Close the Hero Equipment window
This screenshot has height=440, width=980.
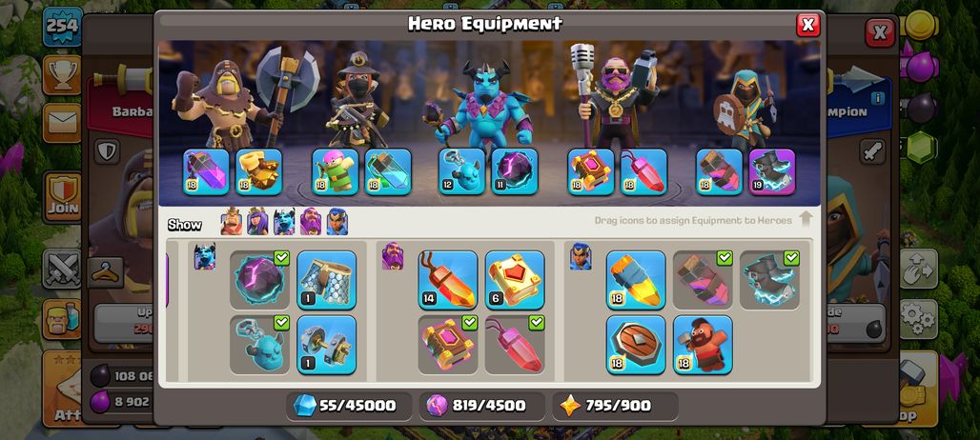click(807, 25)
